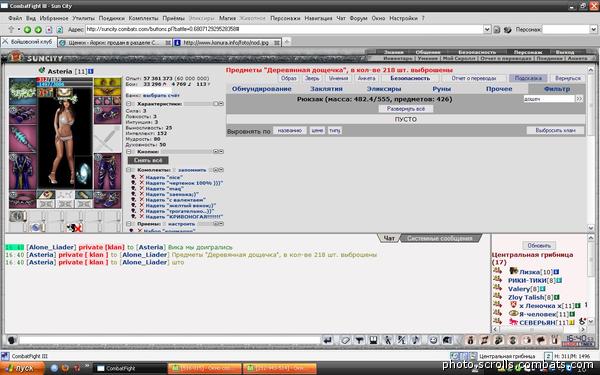The width and height of the screenshot is (600, 375).
Task: Open the Магия menu
Action: pos(227,18)
